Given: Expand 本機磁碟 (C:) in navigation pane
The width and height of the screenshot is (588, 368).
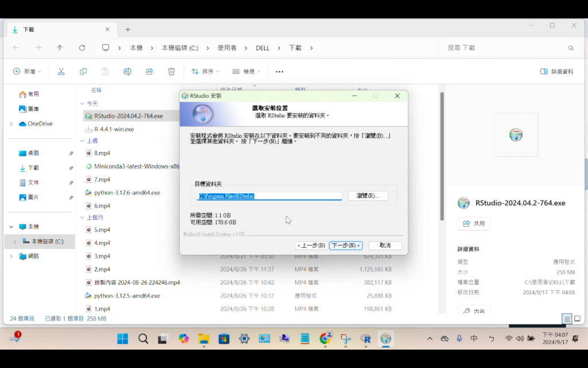Looking at the screenshot, I should (x=15, y=241).
